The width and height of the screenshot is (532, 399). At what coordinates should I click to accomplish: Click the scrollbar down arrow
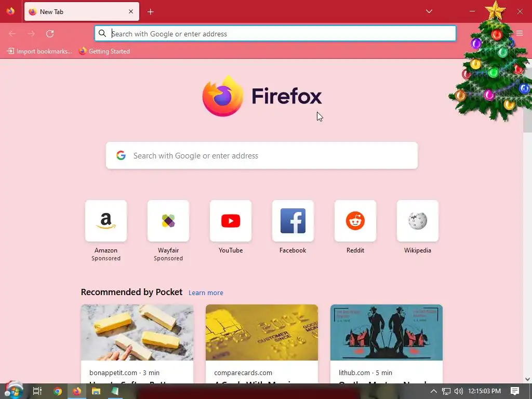coord(527,379)
